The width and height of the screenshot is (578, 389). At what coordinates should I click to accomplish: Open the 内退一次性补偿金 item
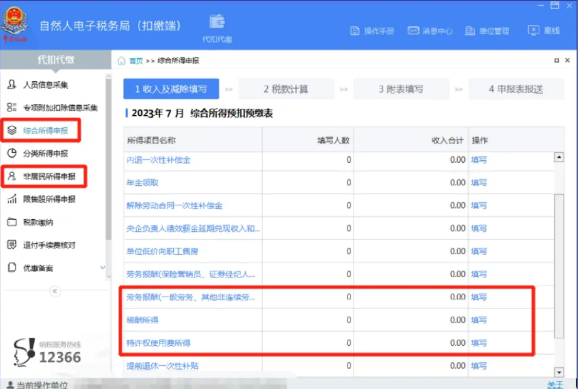click(x=159, y=160)
